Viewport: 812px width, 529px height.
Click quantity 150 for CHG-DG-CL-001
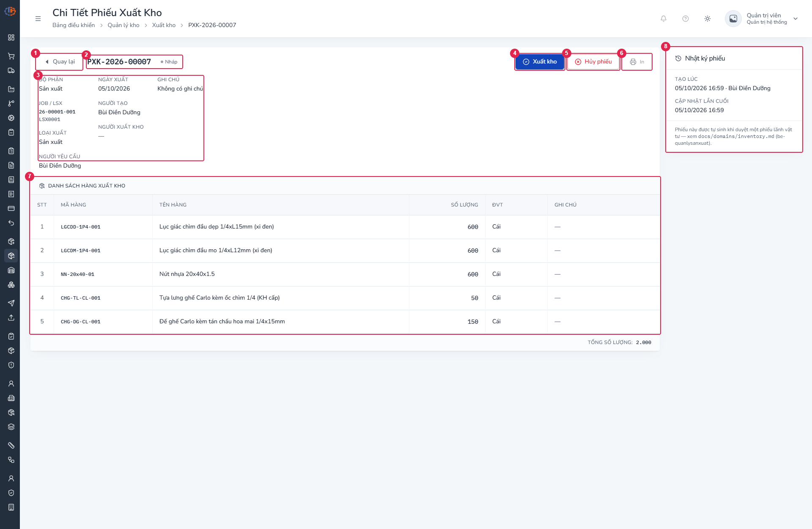tap(473, 322)
